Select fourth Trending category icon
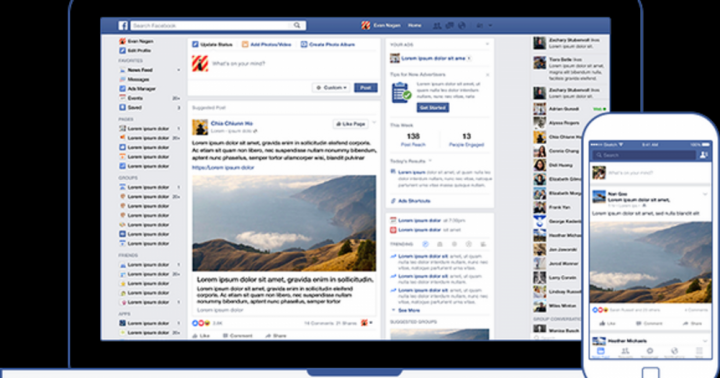 click(468, 244)
